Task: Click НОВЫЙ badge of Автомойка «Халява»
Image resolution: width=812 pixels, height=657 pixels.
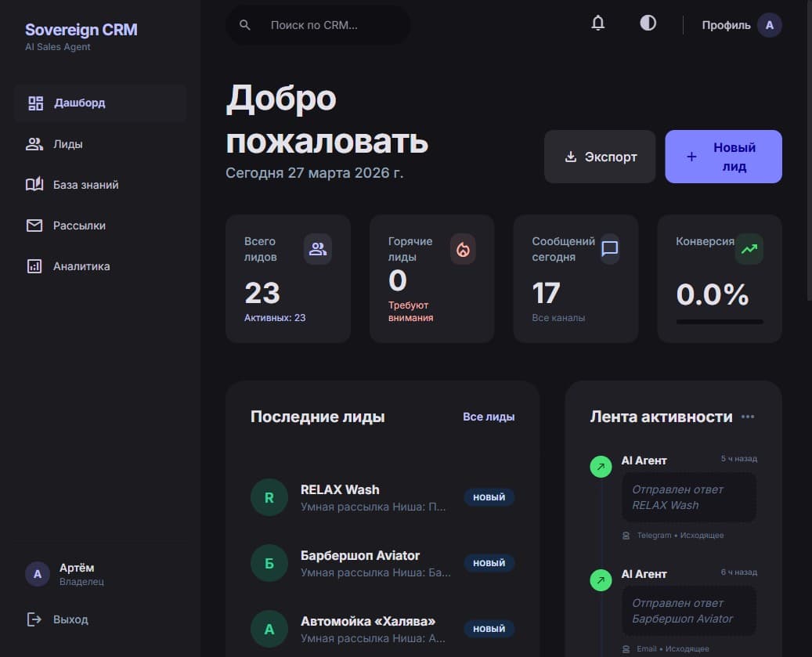Action: coord(489,629)
